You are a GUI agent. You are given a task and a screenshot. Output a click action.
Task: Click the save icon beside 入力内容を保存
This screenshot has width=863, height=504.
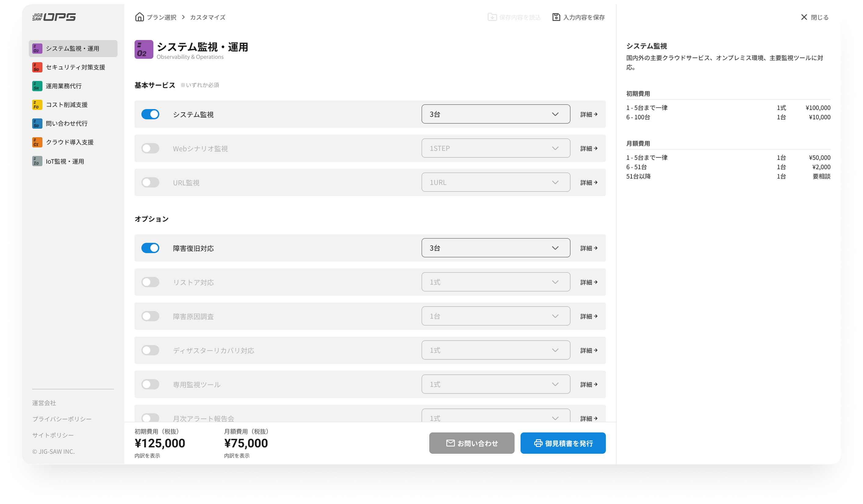(556, 17)
